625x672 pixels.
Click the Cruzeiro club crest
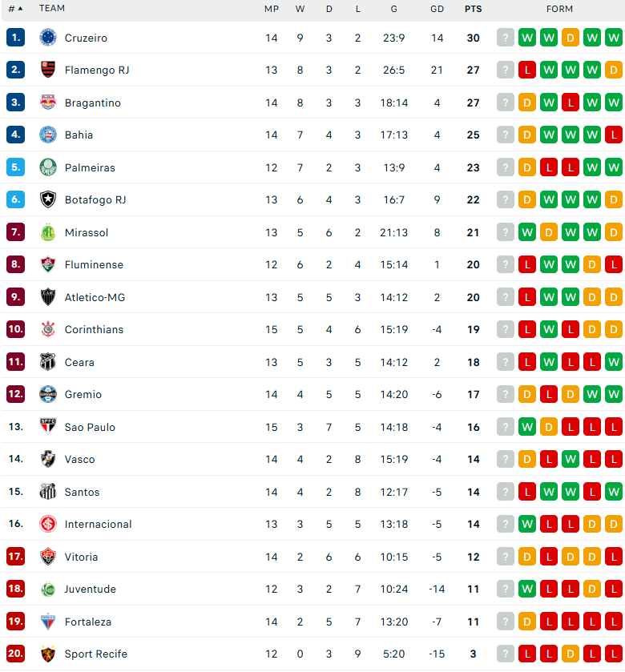coord(48,38)
